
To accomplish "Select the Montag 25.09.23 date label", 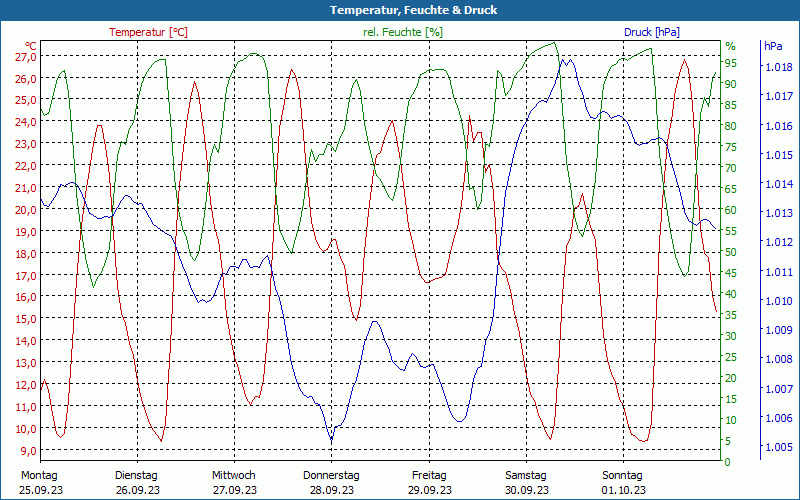I will point(41,483).
